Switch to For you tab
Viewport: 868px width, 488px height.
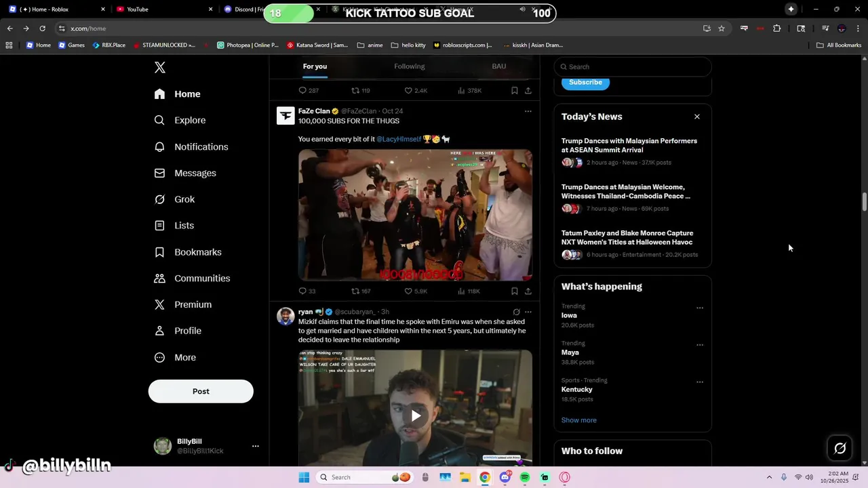coord(315,66)
